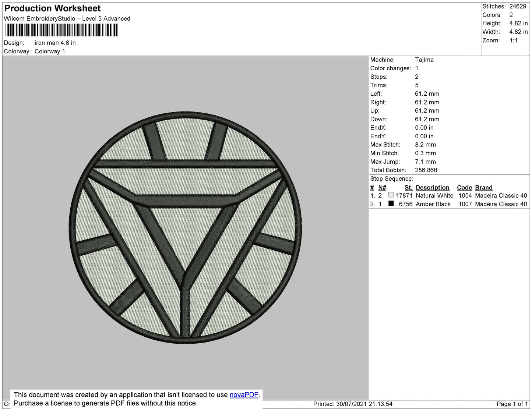Screen dimensions: 532x411
Task: Click the 'Description' column header
Action: pos(433,187)
